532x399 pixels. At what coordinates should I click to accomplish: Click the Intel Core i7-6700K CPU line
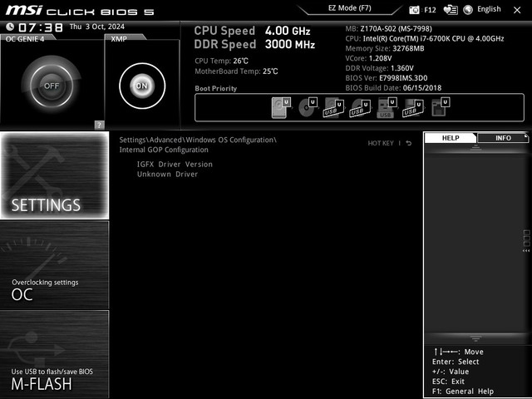pos(425,38)
